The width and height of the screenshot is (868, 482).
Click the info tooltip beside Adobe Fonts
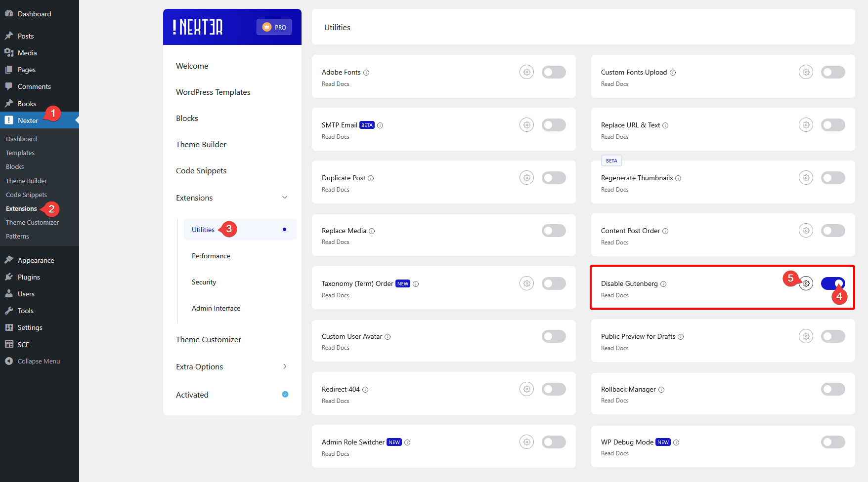[x=366, y=72]
